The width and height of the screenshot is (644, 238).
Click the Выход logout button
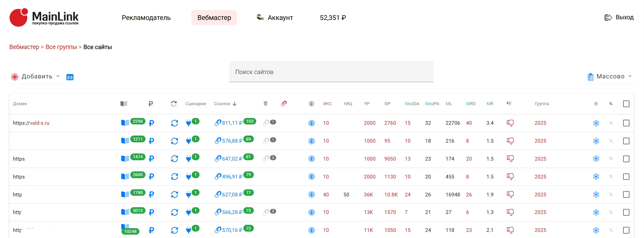tap(619, 18)
